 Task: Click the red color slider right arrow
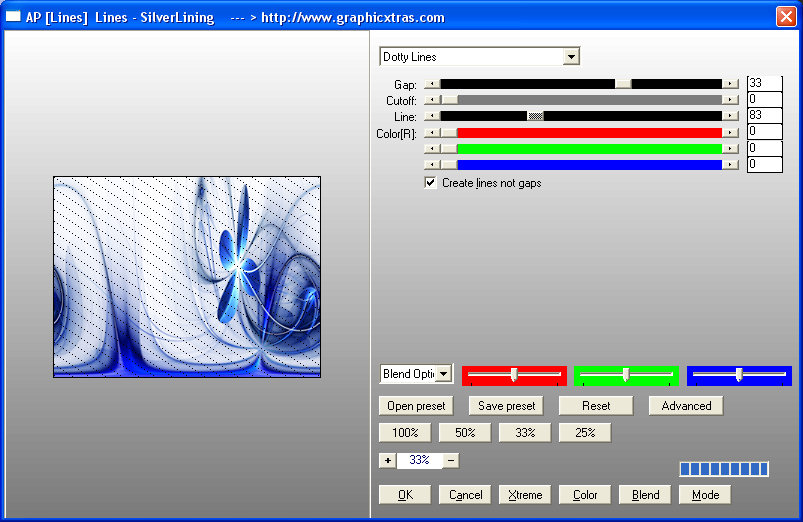coord(731,132)
